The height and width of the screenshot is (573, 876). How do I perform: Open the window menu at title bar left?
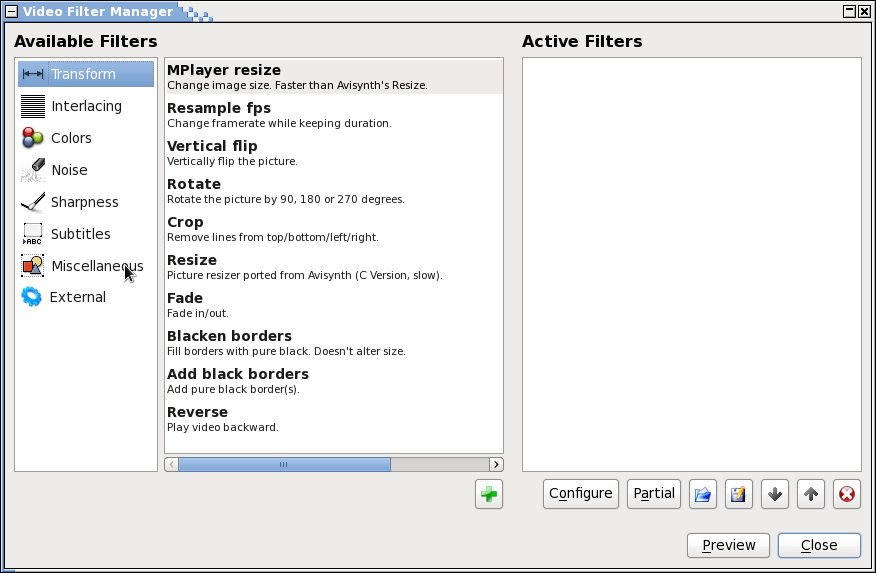[x=11, y=11]
